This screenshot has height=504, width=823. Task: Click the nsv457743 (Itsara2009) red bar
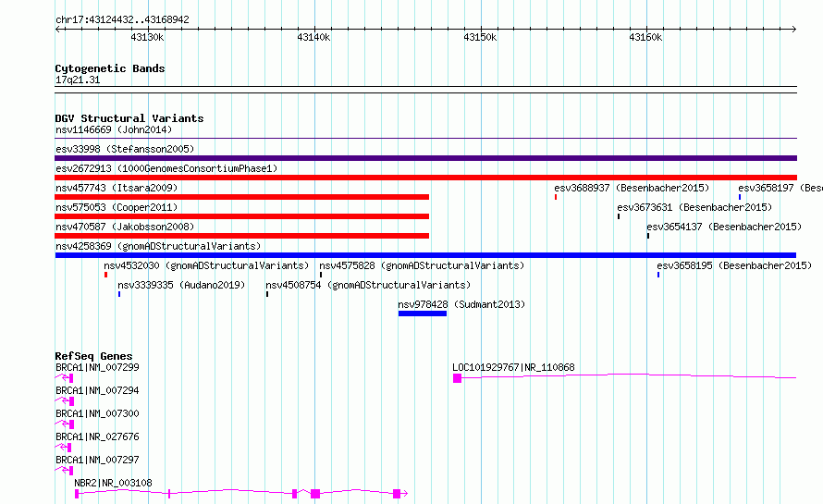click(242, 197)
